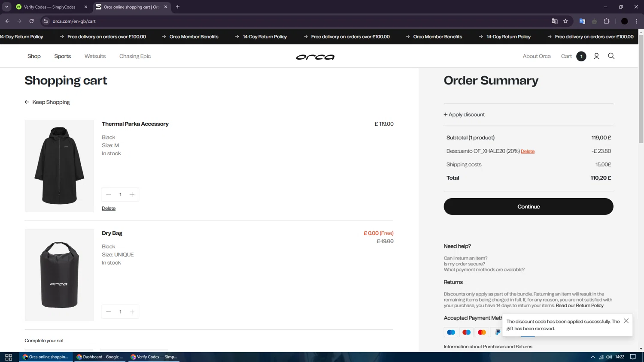Open system volume icon

[x=609, y=357]
